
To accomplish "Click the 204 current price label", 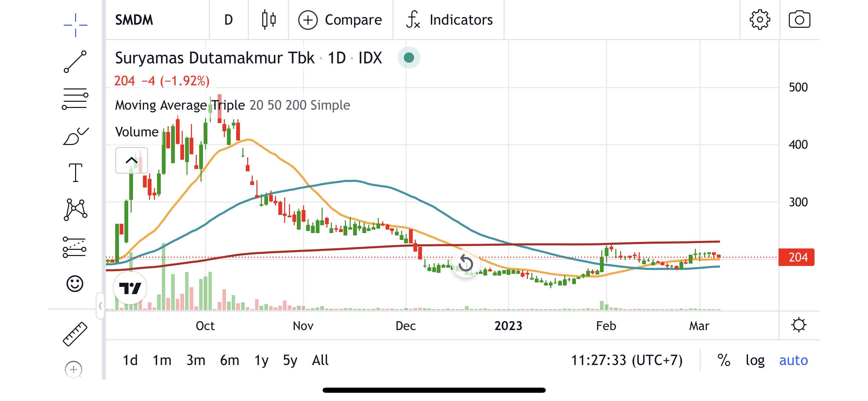I will point(796,257).
